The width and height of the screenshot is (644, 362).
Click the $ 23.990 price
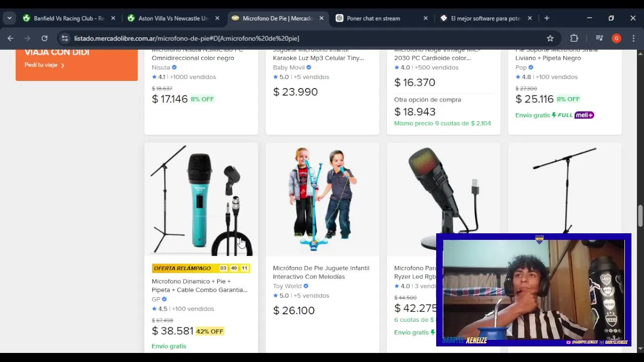(295, 92)
